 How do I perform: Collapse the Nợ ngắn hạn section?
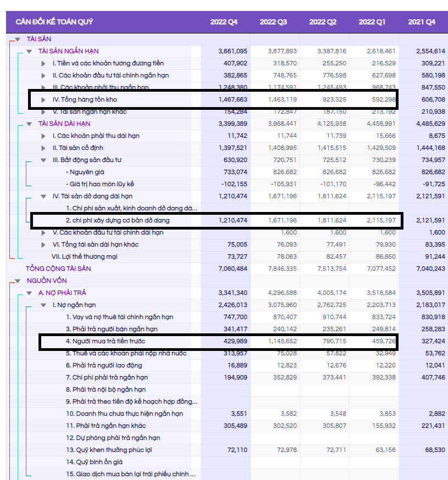(43, 305)
